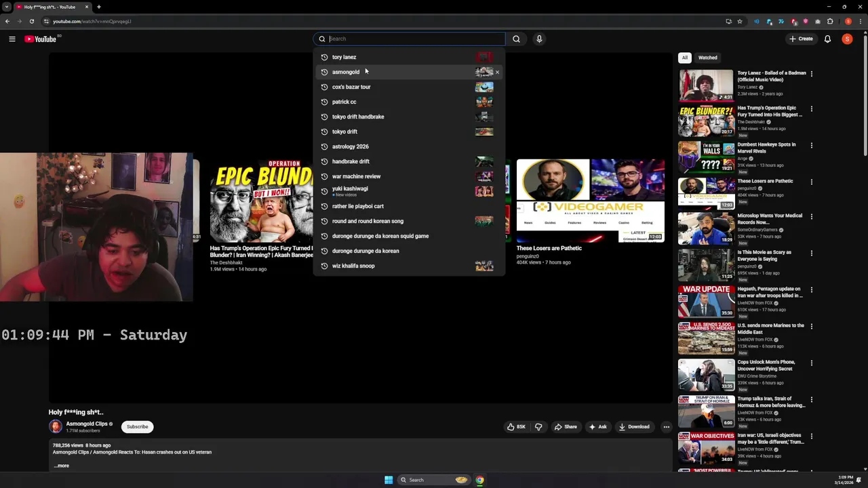Like the video with 85K likes
Image resolution: width=868 pixels, height=488 pixels.
[x=517, y=427]
